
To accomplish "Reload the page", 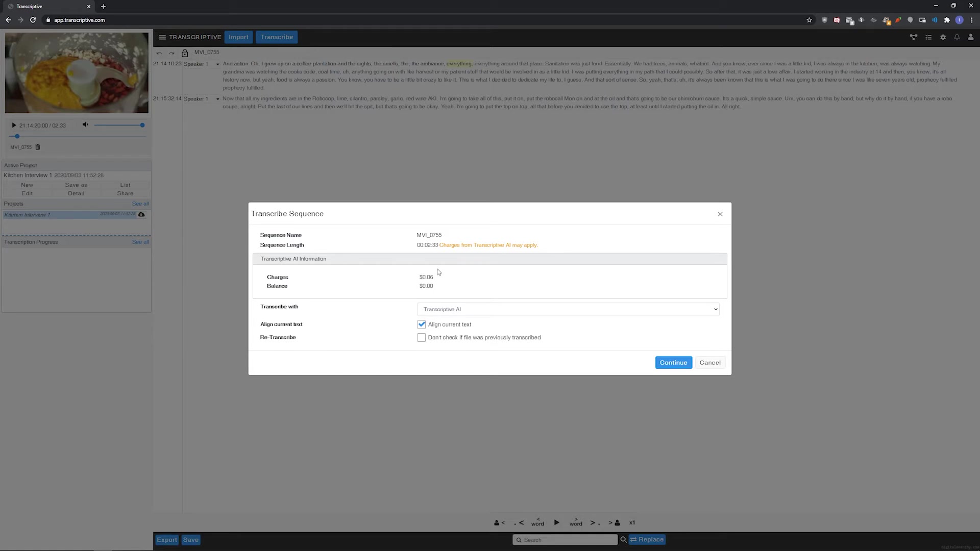I will coord(33,20).
